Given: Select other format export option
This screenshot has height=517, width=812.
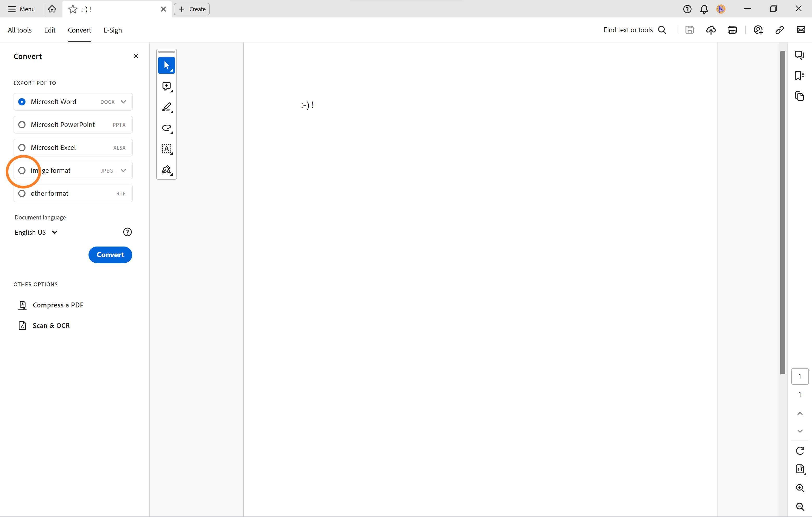Looking at the screenshot, I should [x=73, y=194].
